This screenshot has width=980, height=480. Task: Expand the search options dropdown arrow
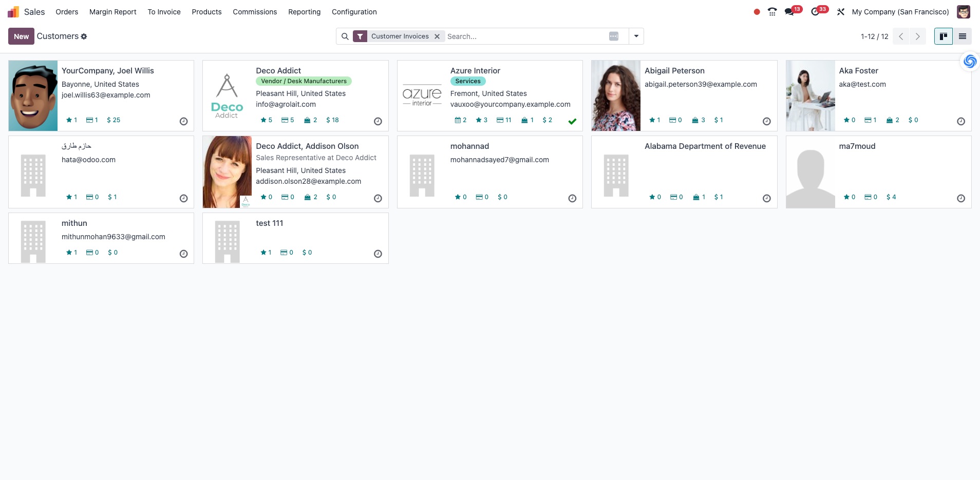(636, 36)
